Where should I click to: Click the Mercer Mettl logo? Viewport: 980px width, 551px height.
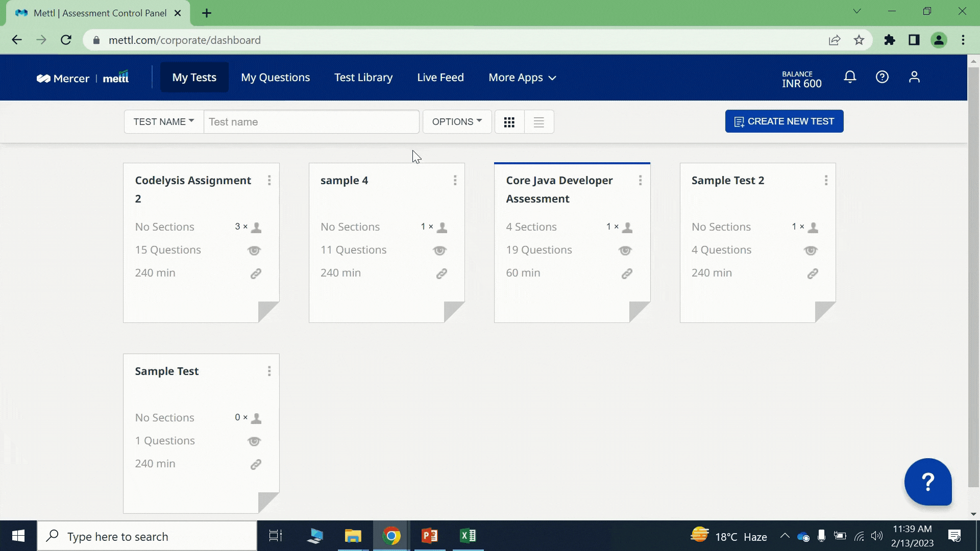click(83, 78)
